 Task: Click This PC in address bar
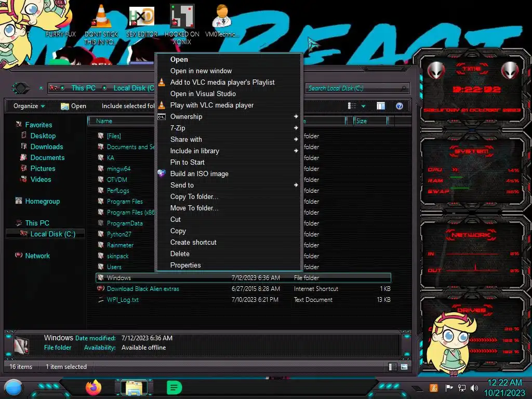click(x=83, y=88)
